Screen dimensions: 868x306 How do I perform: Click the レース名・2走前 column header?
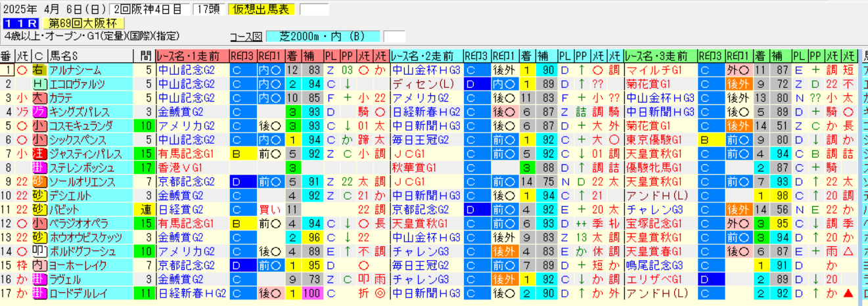tap(426, 56)
